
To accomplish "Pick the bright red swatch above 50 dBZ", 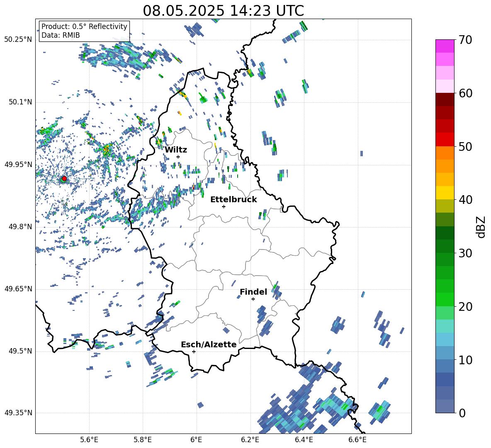I will 445,140.
